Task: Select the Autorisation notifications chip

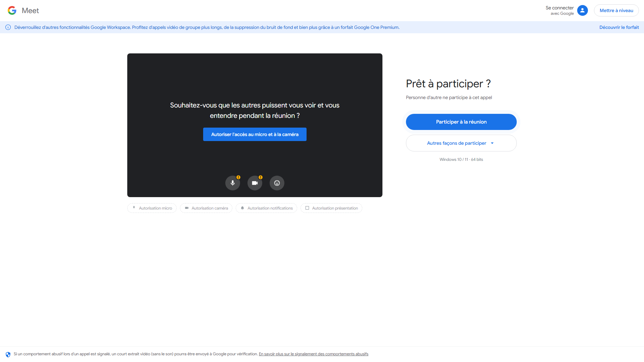Action: click(x=266, y=208)
